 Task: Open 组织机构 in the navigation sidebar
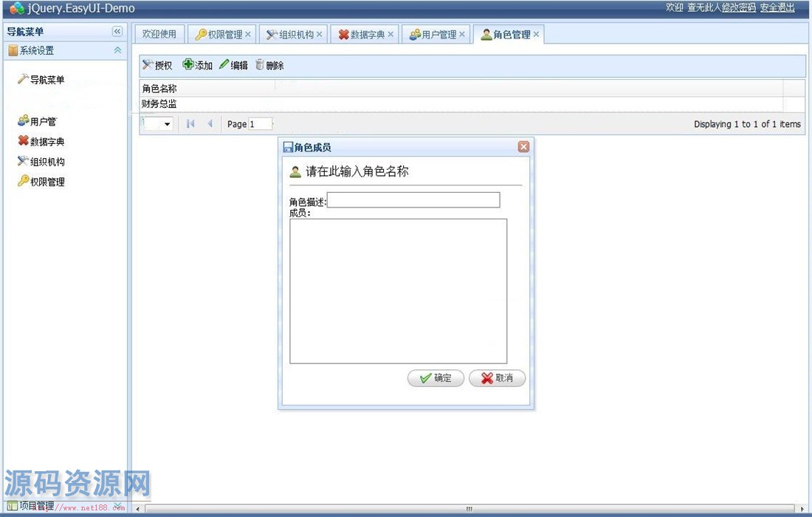point(47,162)
